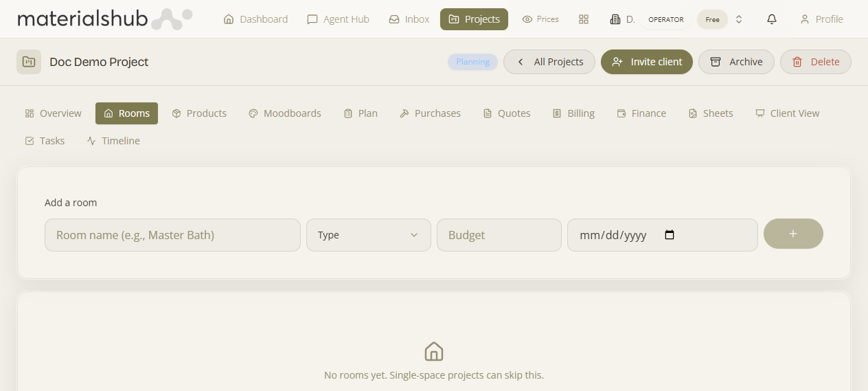Click the Free plan badge
Viewport: 868px width, 391px height.
712,19
